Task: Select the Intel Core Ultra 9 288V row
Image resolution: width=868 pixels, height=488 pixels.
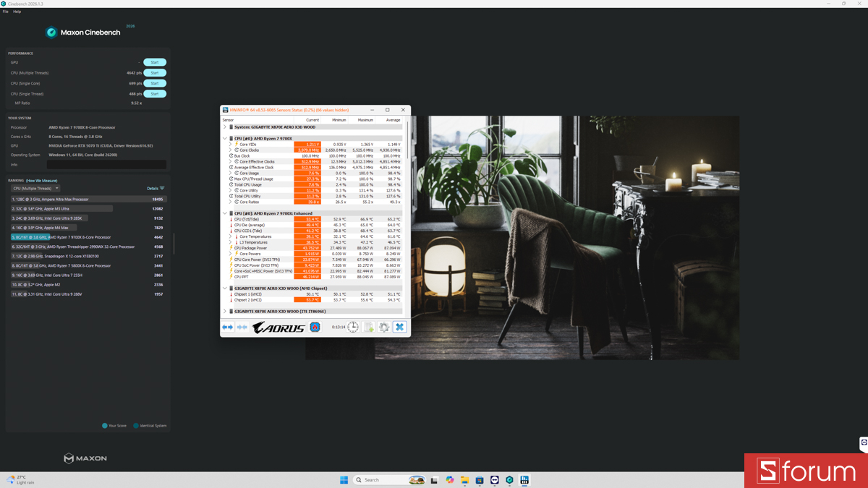Action: pyautogui.click(x=88, y=294)
